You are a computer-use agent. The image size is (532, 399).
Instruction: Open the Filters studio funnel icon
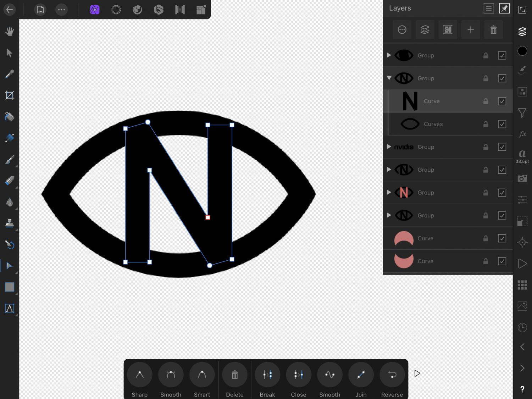point(522,113)
